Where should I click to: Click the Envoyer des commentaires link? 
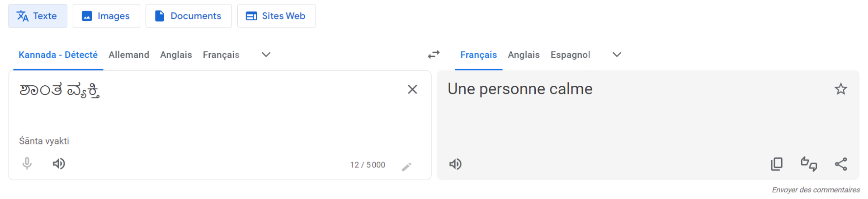(816, 190)
